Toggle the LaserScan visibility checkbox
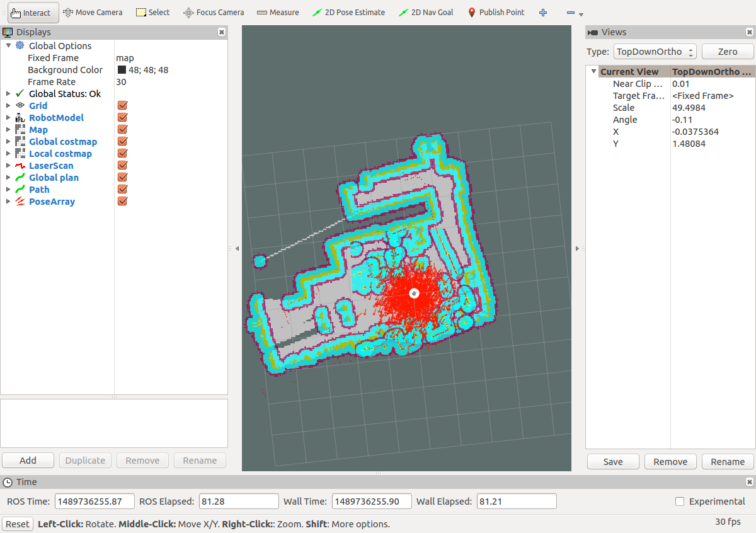This screenshot has height=533, width=756. tap(122, 165)
